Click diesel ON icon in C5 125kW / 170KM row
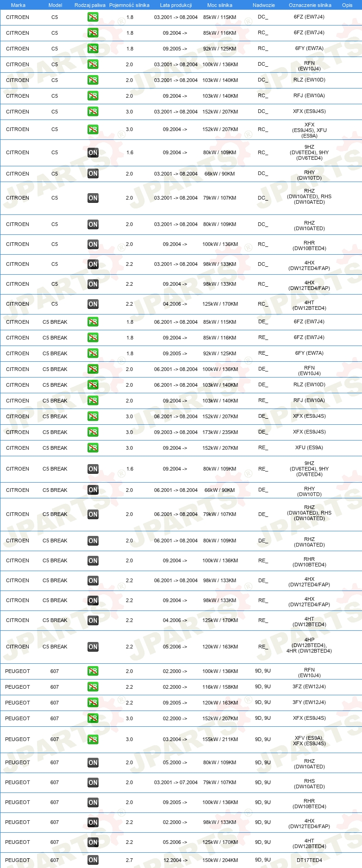Image resolution: width=362 pixels, height=868 pixels. point(93,304)
